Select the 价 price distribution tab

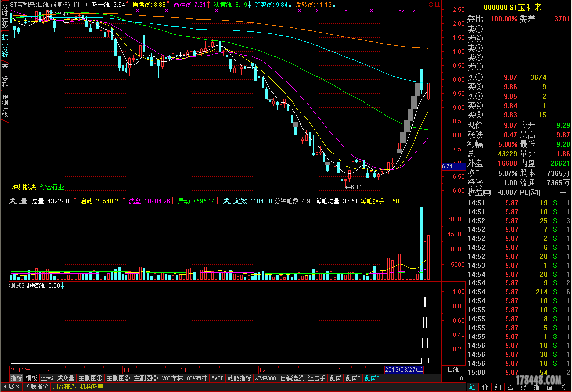click(x=485, y=387)
